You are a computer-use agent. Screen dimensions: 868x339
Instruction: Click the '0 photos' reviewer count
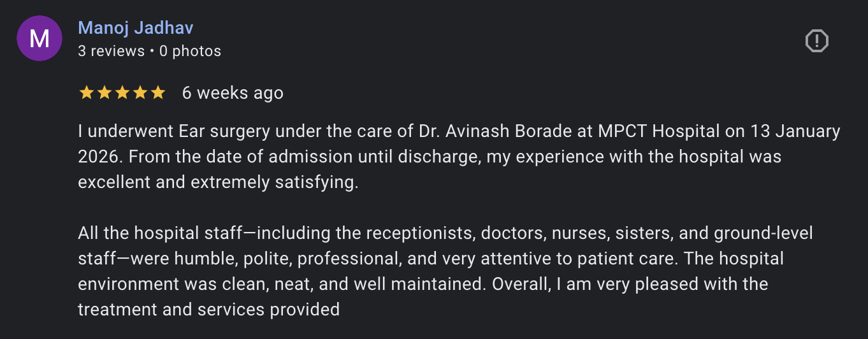[190, 51]
